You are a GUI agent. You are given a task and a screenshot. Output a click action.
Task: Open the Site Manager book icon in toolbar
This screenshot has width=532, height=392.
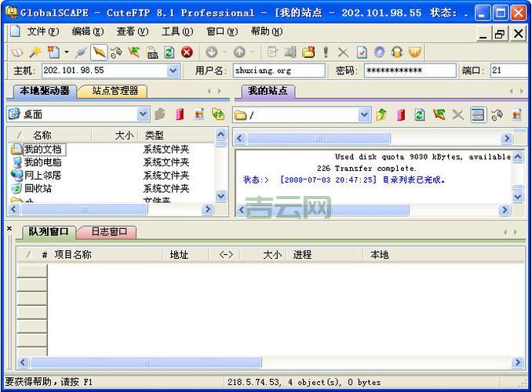click(17, 53)
